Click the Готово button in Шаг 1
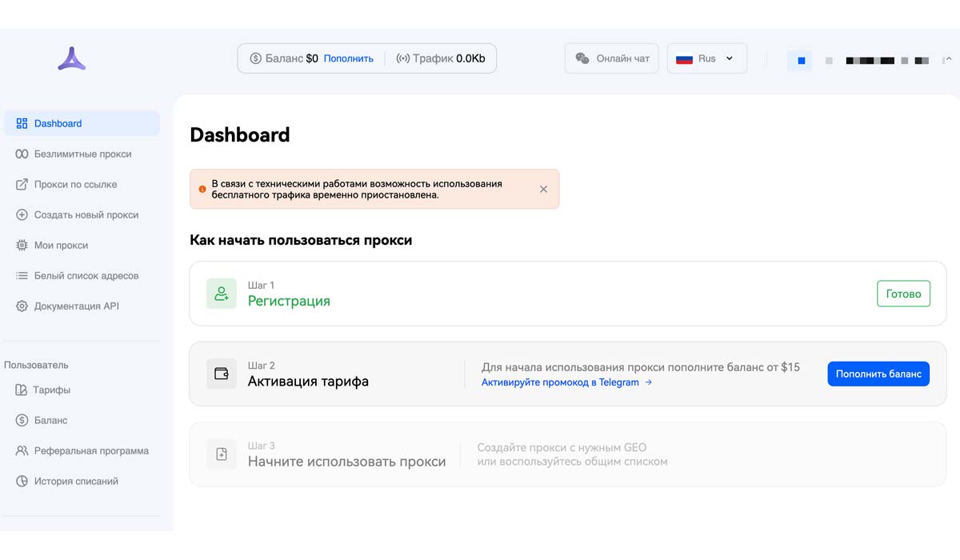This screenshot has width=960, height=560. point(903,294)
